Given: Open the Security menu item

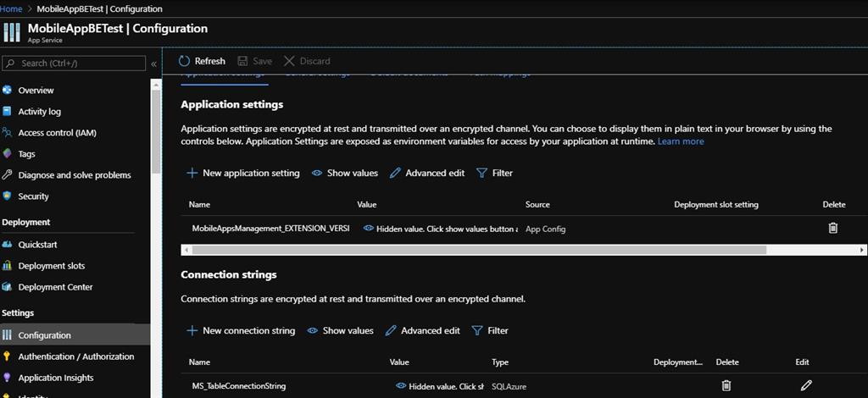Looking at the screenshot, I should (x=33, y=196).
